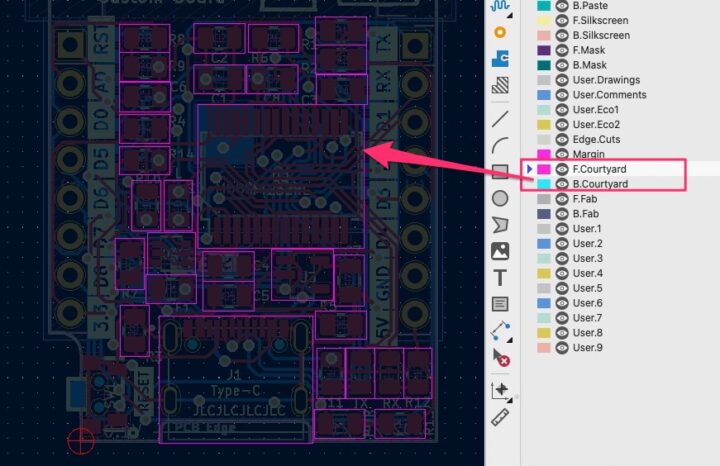Click the F.Mask layer color swatch
The height and width of the screenshot is (466, 720).
click(544, 50)
